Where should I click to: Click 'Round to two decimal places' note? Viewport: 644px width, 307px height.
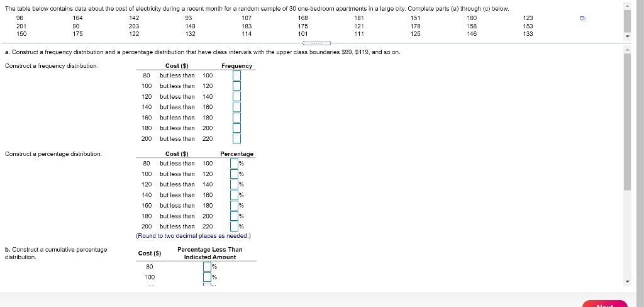click(x=193, y=236)
